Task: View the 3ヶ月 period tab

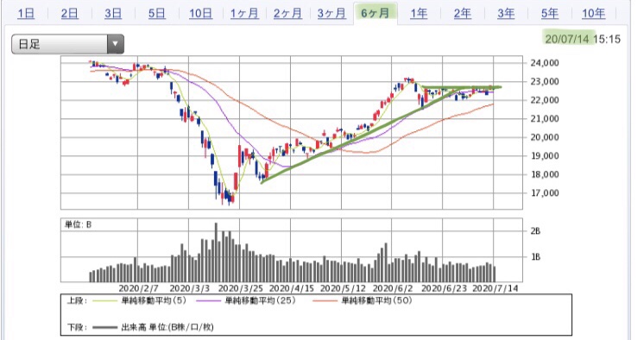Action: point(331,14)
